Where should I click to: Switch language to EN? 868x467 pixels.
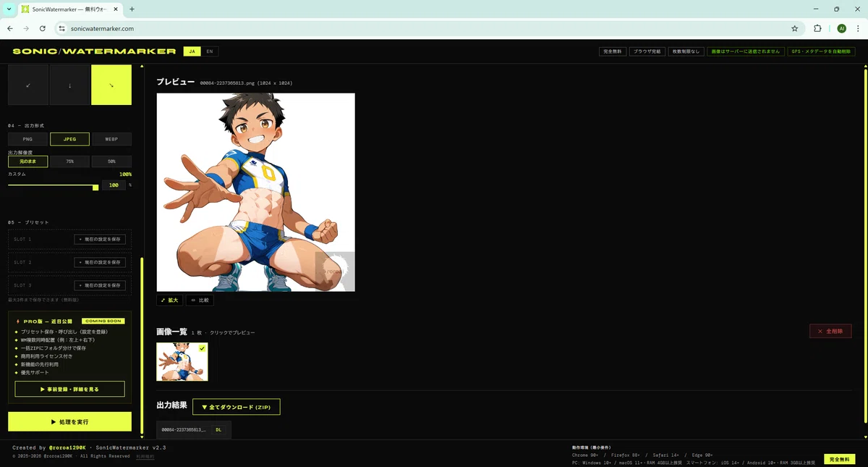[x=210, y=51]
